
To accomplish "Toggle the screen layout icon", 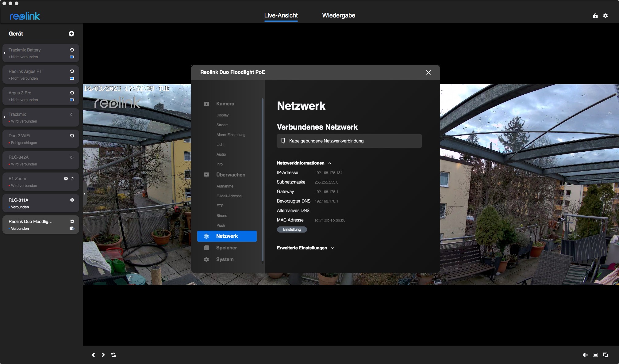I will 595,355.
